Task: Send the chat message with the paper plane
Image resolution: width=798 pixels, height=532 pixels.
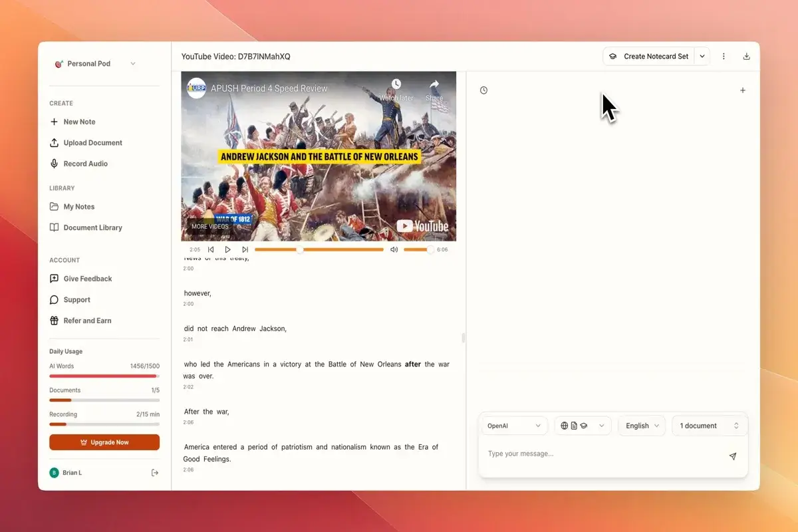Action: click(x=732, y=457)
